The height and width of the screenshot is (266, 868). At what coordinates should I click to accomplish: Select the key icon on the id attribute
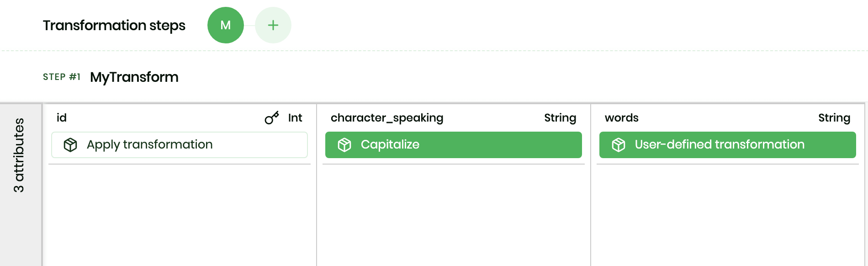click(x=271, y=117)
